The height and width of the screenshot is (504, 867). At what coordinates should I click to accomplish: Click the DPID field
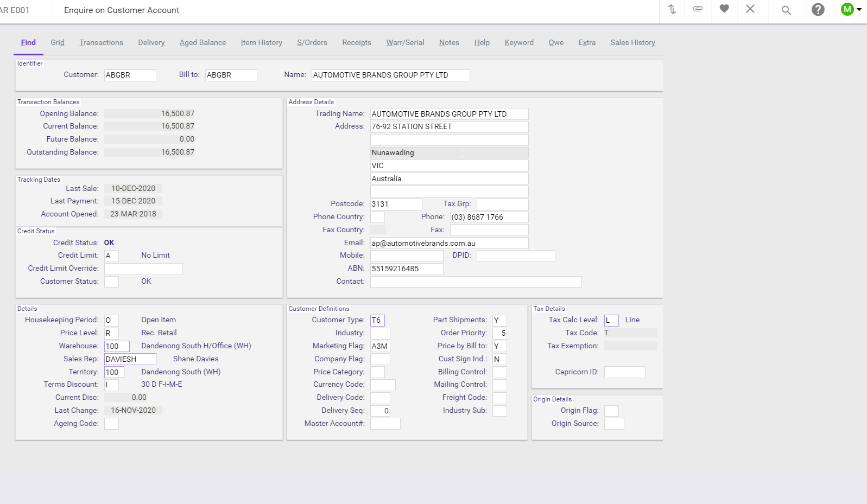[516, 256]
